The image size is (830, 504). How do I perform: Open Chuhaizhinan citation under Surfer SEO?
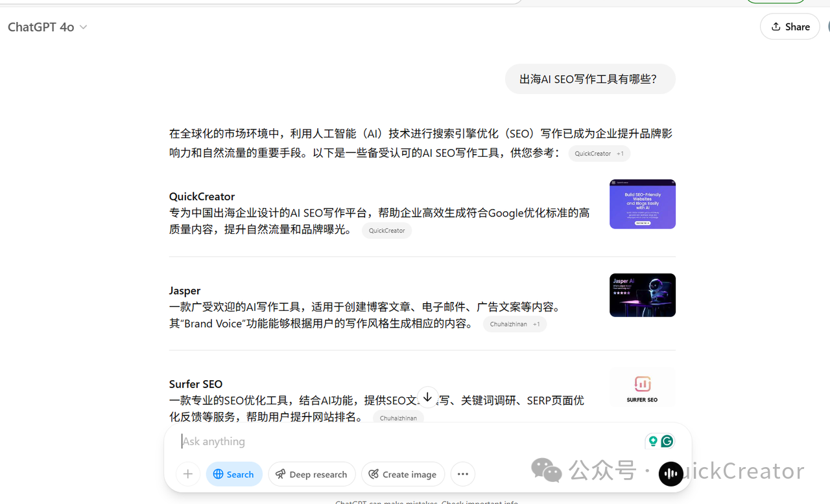[x=398, y=418]
